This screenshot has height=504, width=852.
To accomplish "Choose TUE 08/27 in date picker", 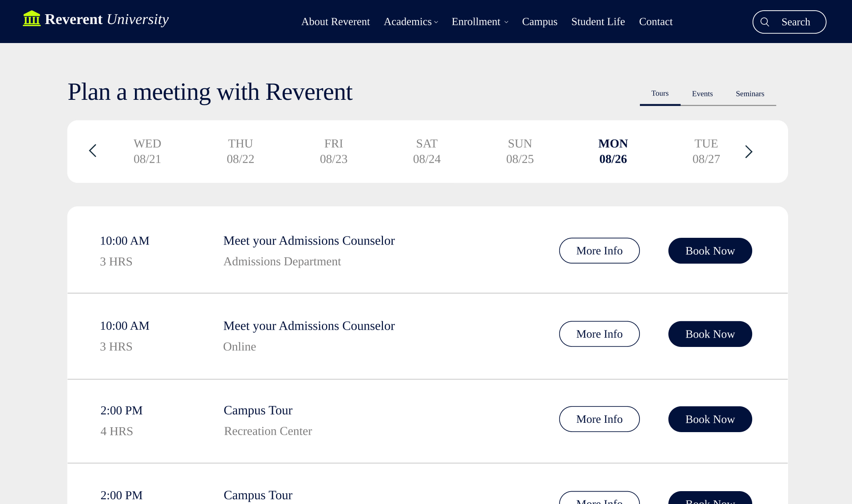I will tap(706, 151).
